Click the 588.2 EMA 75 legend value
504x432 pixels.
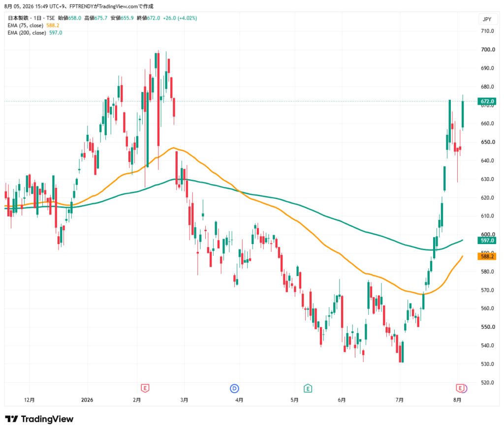[x=53, y=26]
